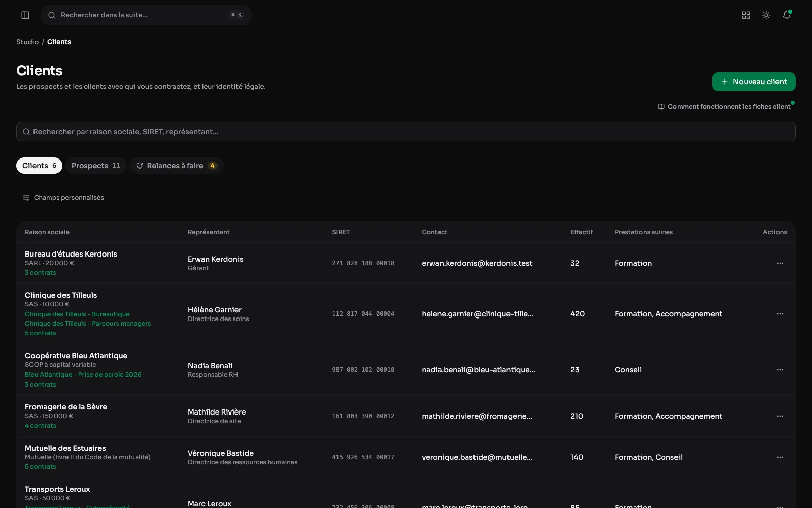Focus the Rechercher dans la suite field
This screenshot has width=812, height=508.
[x=146, y=15]
